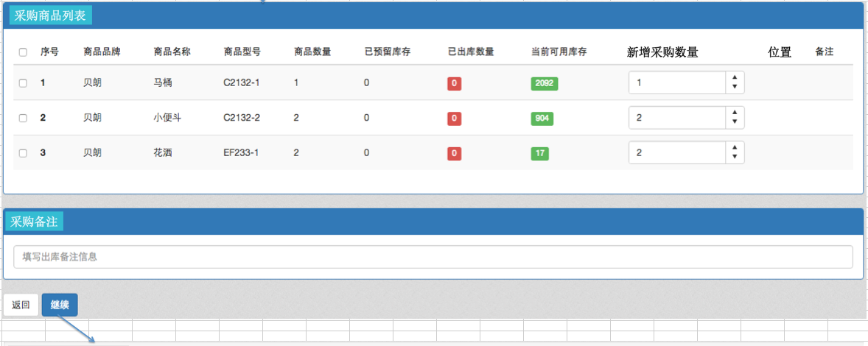Decrease purchase quantity for 小便斗 with down arrow
The height and width of the screenshot is (346, 868).
[735, 122]
